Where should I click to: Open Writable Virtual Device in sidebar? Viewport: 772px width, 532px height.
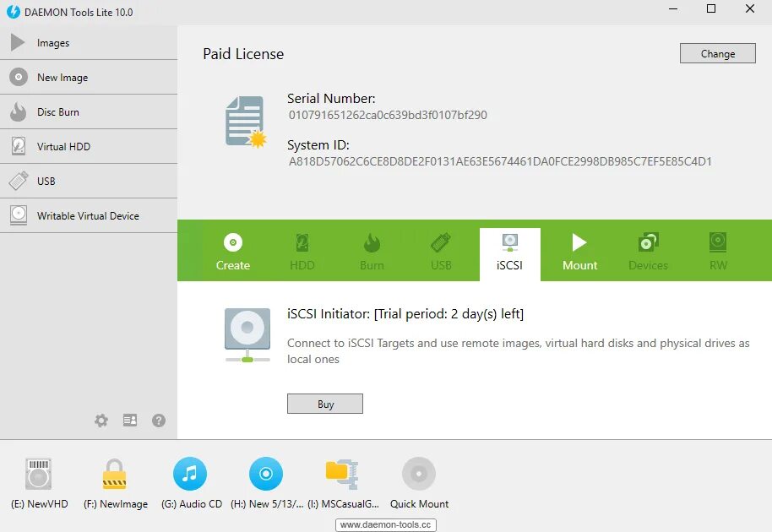[89, 215]
